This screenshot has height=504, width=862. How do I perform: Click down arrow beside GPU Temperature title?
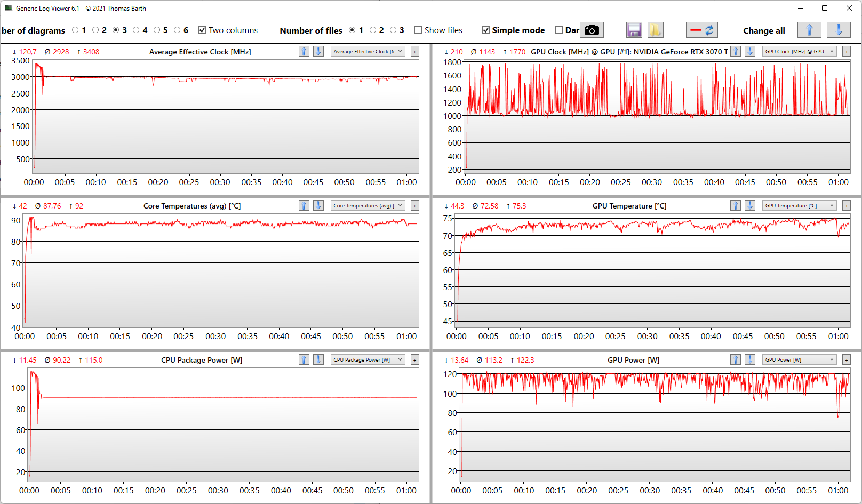pos(750,205)
